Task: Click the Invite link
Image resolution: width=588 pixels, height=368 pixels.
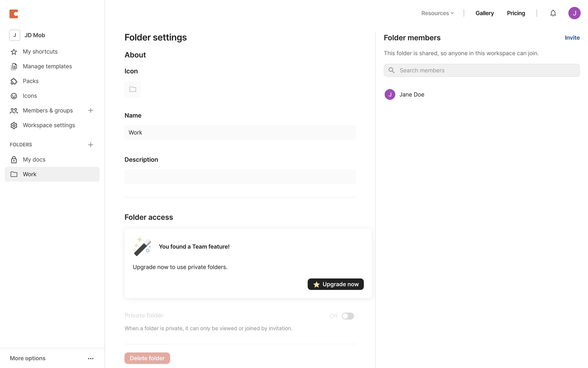Action: (572, 38)
